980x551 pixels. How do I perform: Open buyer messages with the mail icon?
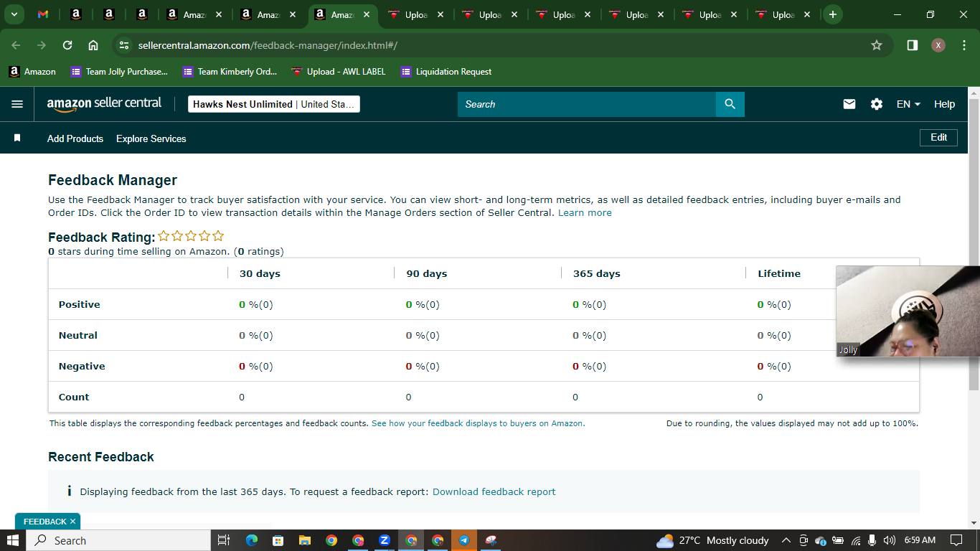[849, 104]
